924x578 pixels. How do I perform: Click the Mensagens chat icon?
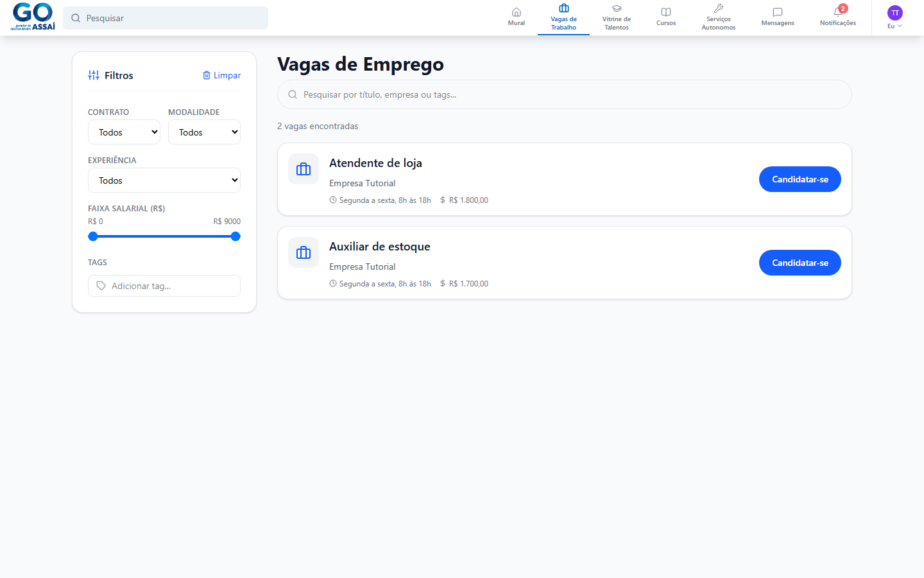(x=778, y=12)
